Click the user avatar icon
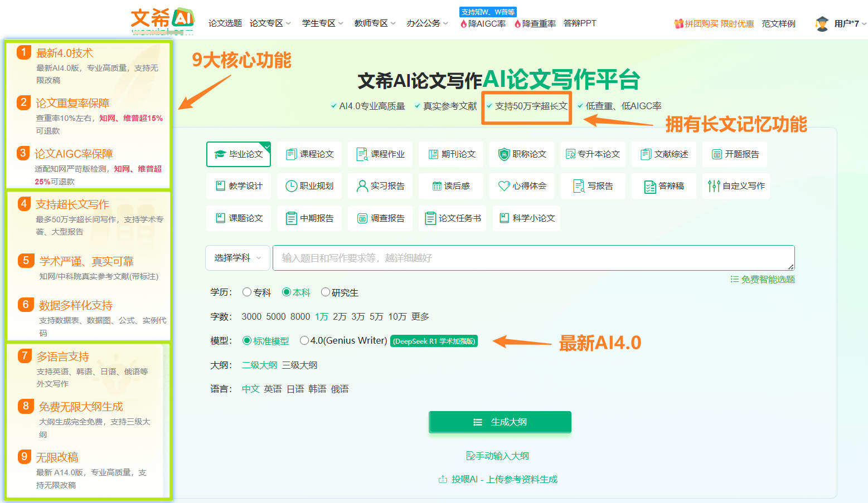The image size is (868, 503). point(822,23)
